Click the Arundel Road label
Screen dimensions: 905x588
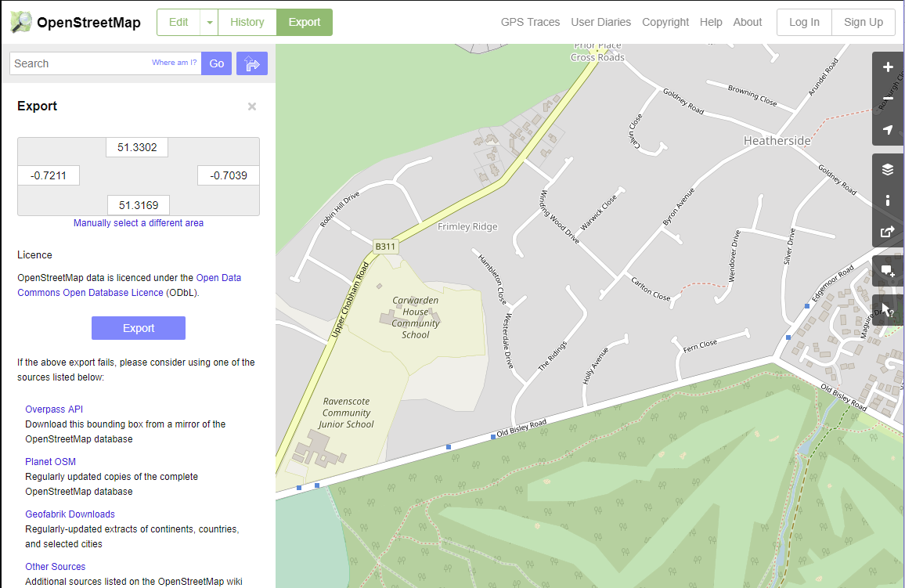click(823, 77)
